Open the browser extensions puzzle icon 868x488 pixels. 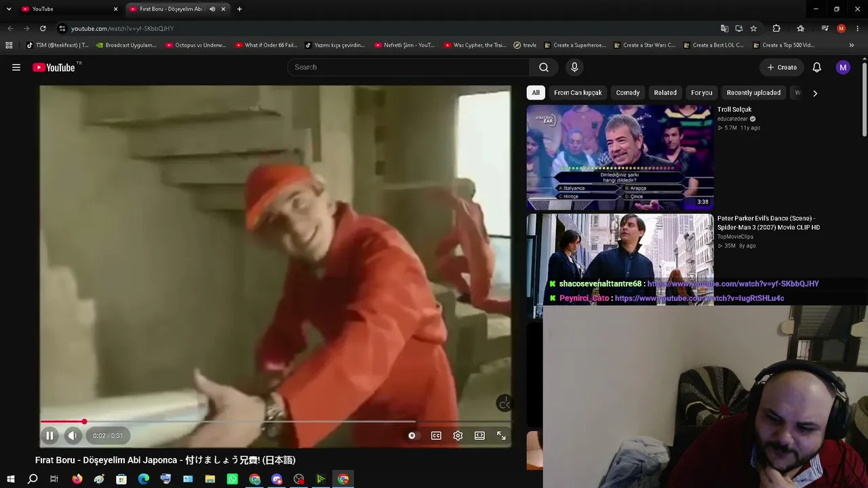[x=776, y=28]
